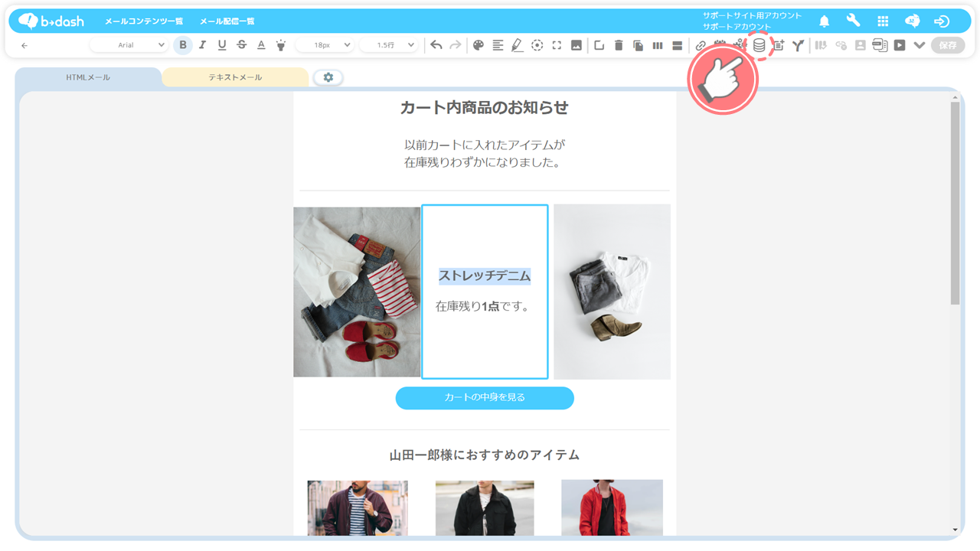
Task: Undo the last edit
Action: coord(436,45)
